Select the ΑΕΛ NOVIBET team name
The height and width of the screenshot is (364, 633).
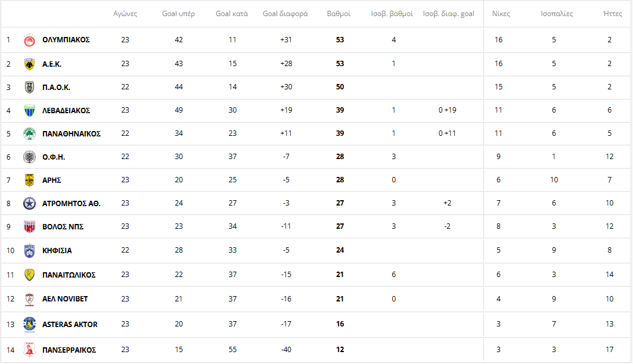click(65, 298)
